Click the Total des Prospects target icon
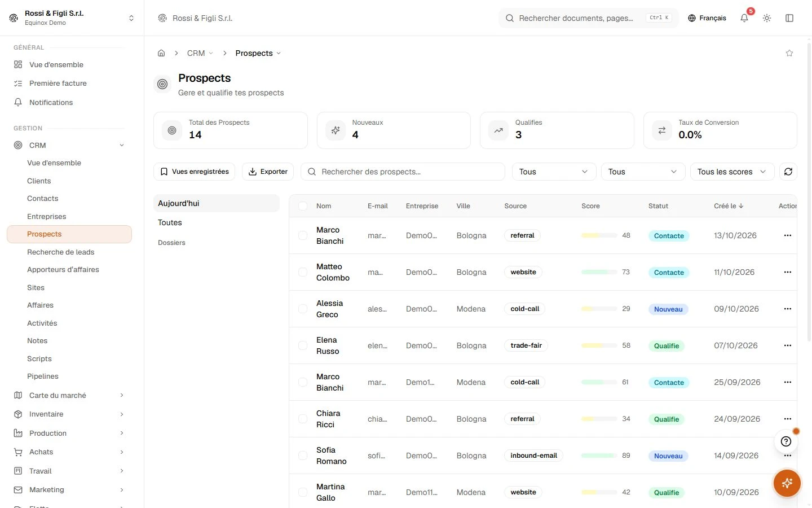Screen dimensions: 812x508 pyautogui.click(x=172, y=130)
